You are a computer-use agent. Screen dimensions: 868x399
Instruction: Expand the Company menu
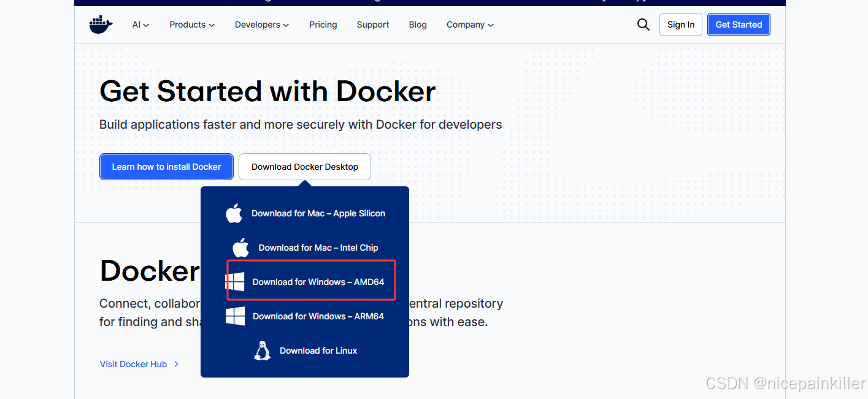470,25
